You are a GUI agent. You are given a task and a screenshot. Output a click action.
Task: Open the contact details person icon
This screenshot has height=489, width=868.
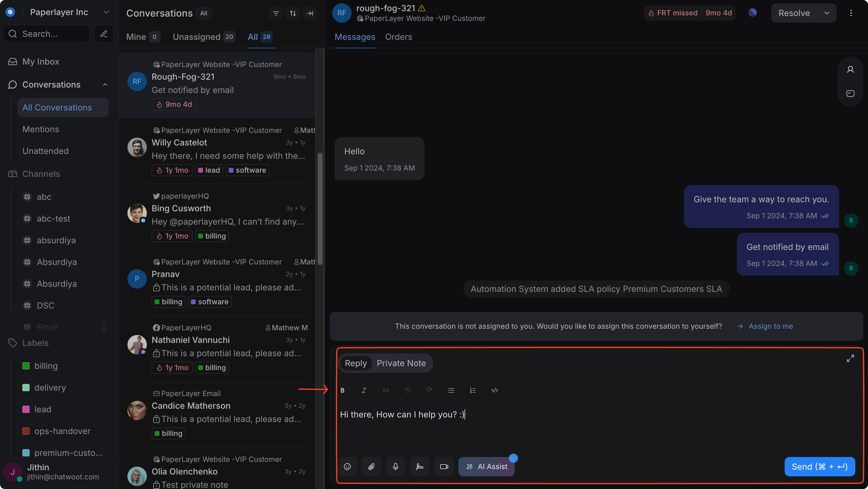(850, 70)
